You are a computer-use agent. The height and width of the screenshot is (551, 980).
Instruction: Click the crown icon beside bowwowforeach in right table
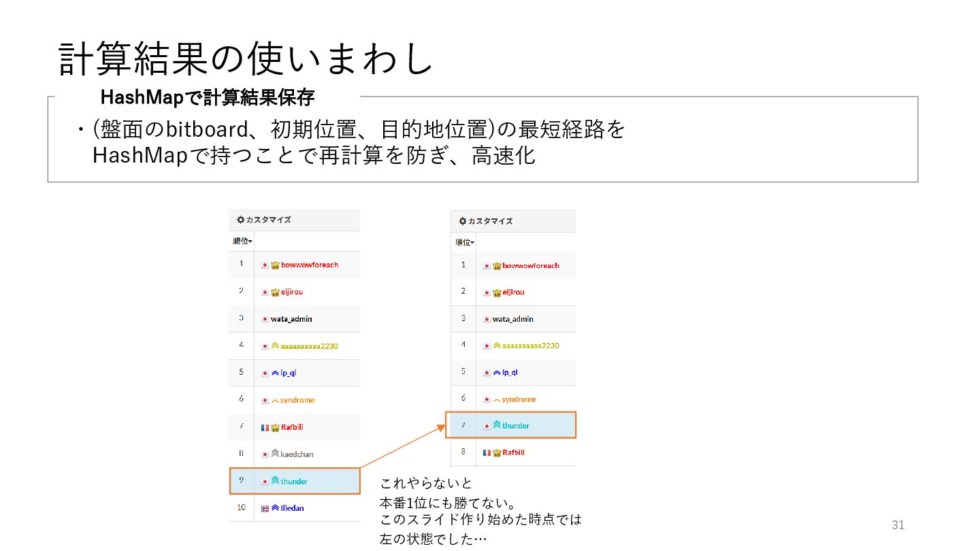(497, 266)
